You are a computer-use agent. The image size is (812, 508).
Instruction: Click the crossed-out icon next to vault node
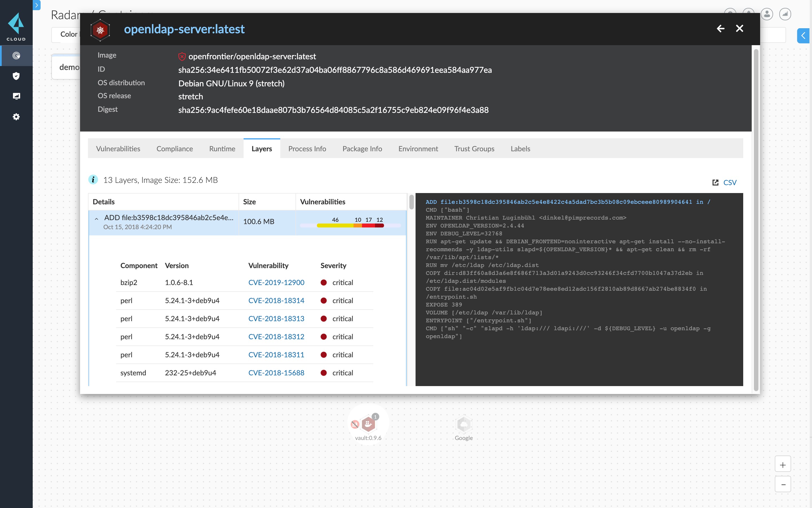pos(355,424)
